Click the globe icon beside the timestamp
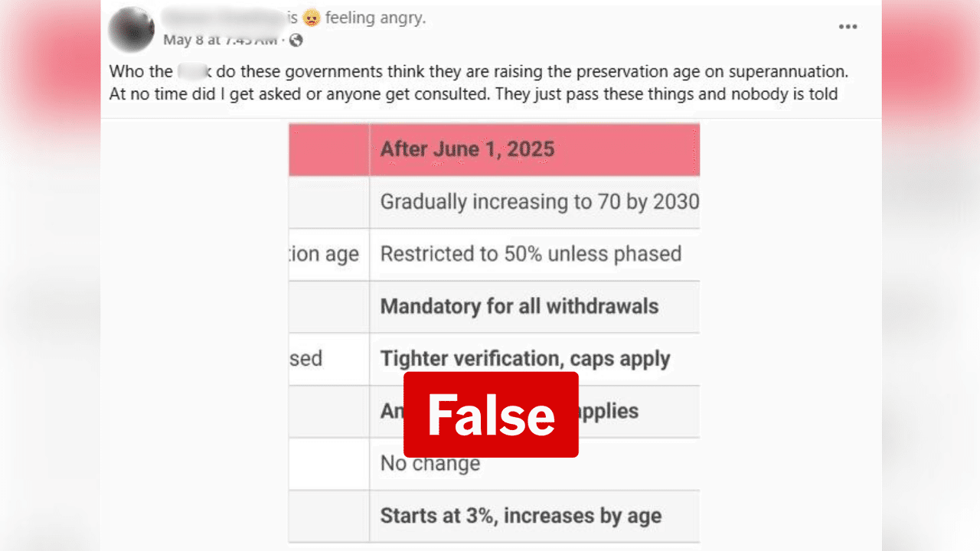The width and height of the screenshot is (980, 551). coord(297,39)
